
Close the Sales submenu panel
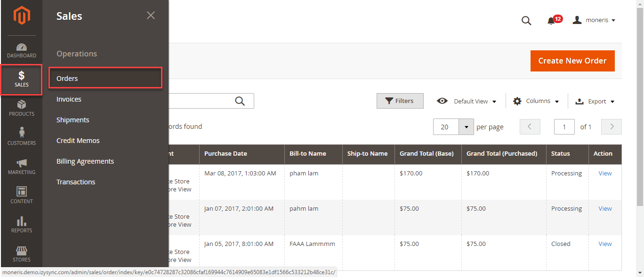click(151, 16)
